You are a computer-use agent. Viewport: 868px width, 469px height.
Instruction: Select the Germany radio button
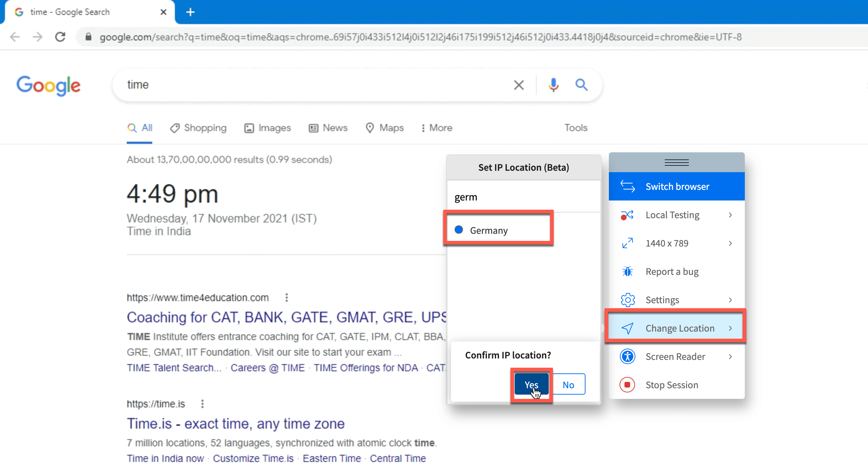click(458, 230)
